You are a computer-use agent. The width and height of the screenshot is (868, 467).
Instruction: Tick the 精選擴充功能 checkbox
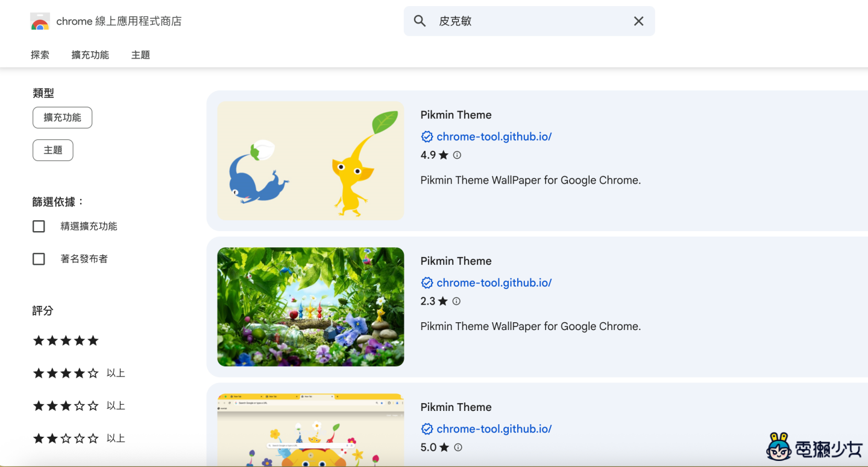click(39, 226)
